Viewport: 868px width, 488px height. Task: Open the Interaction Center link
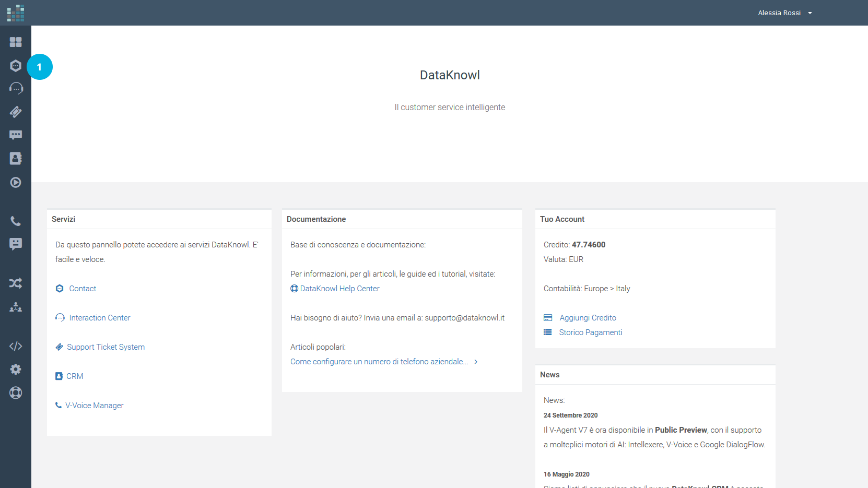[x=100, y=318]
